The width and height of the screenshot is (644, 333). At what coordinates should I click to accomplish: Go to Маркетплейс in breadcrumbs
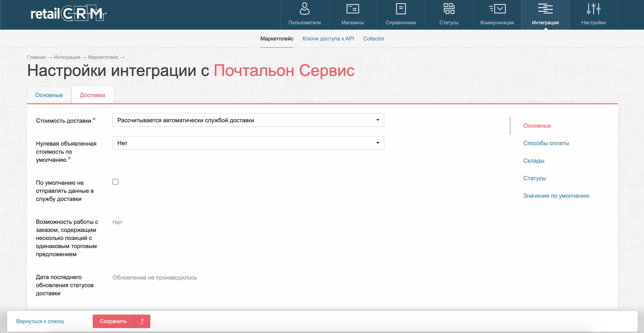coord(103,57)
